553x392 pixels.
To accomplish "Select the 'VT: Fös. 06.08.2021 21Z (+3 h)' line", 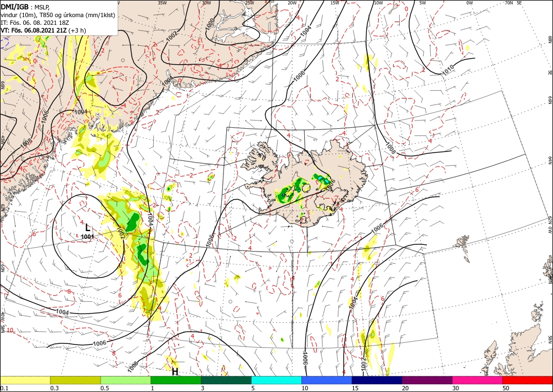I will pyautogui.click(x=43, y=30).
